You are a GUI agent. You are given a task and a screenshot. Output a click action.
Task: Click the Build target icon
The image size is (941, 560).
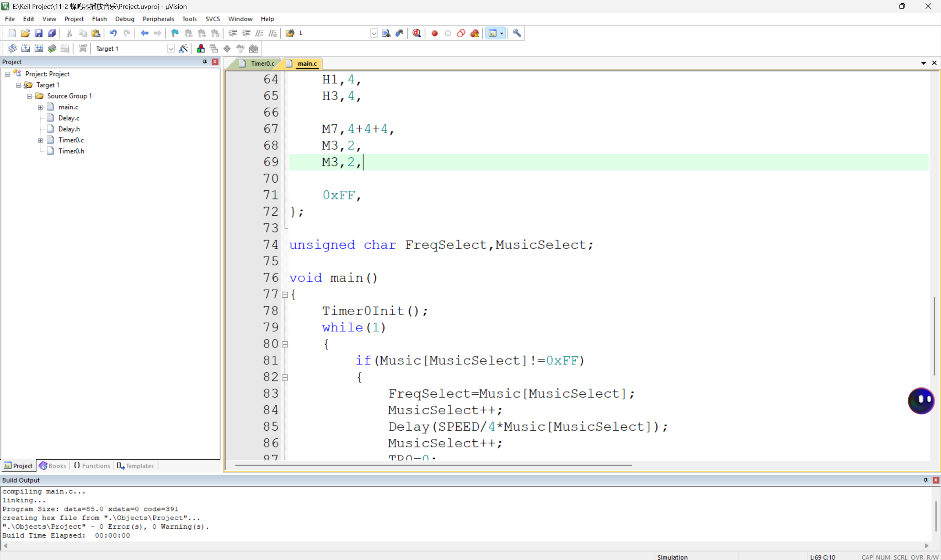[x=25, y=48]
